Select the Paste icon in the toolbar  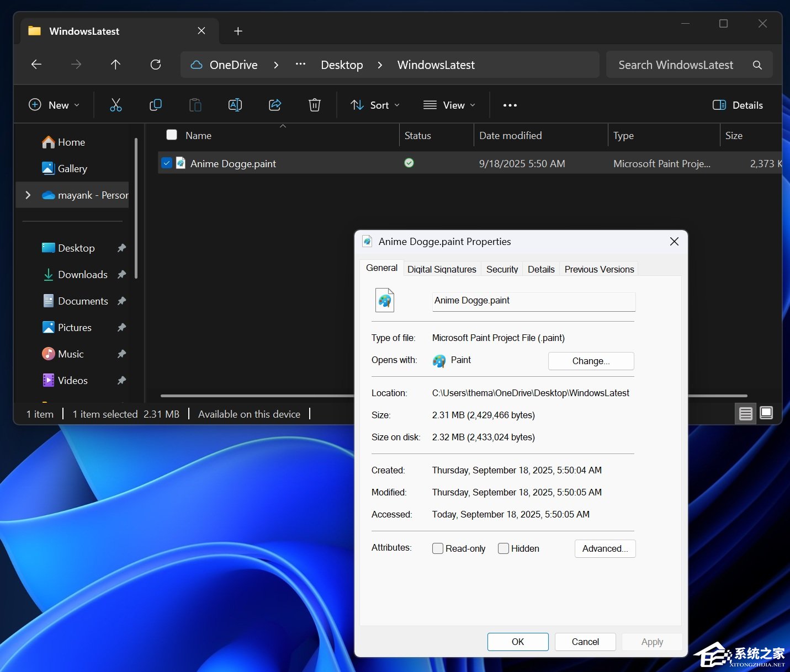pos(195,105)
